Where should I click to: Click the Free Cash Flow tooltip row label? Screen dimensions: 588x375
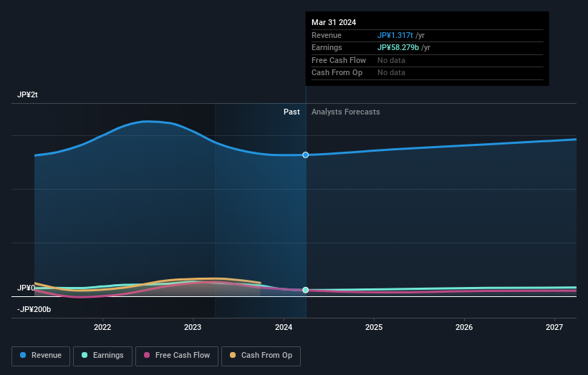[x=339, y=60]
